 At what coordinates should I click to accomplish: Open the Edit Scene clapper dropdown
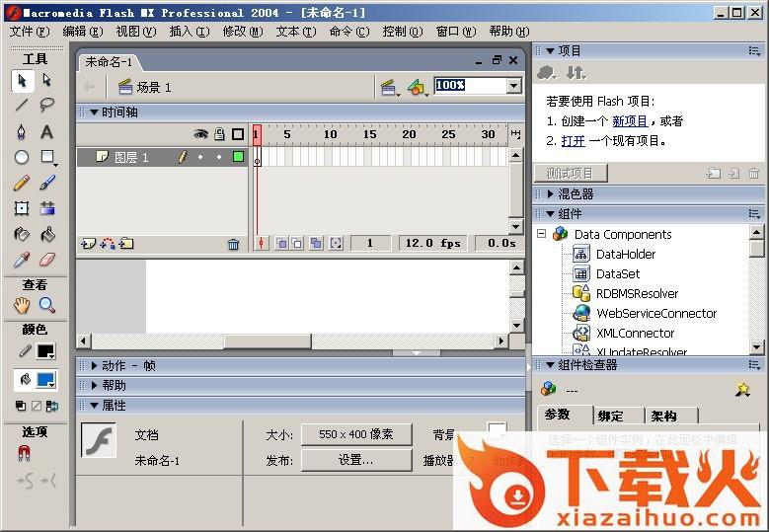(x=390, y=88)
